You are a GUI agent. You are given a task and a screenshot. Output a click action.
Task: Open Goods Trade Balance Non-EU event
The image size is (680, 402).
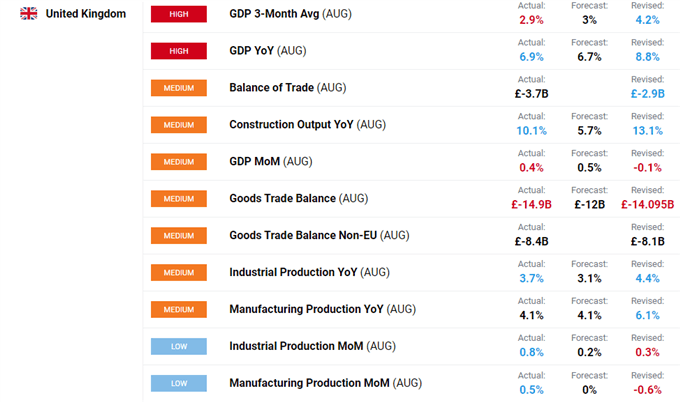319,235
